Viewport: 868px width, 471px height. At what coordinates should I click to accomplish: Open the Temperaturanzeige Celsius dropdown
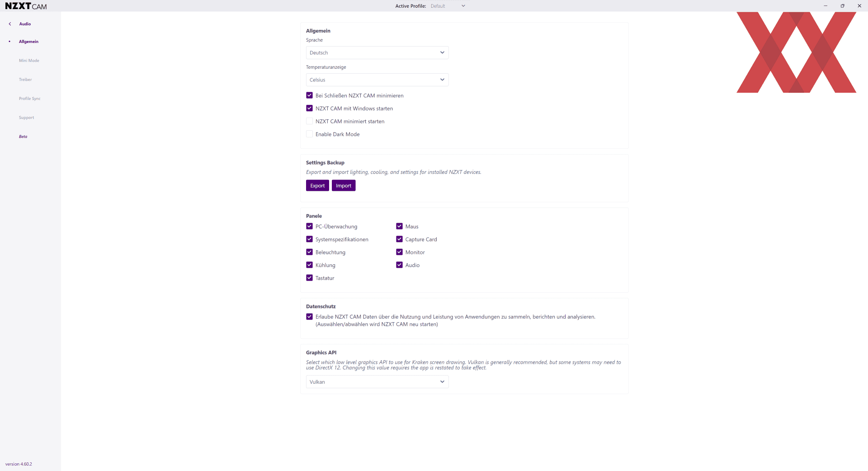pos(377,80)
